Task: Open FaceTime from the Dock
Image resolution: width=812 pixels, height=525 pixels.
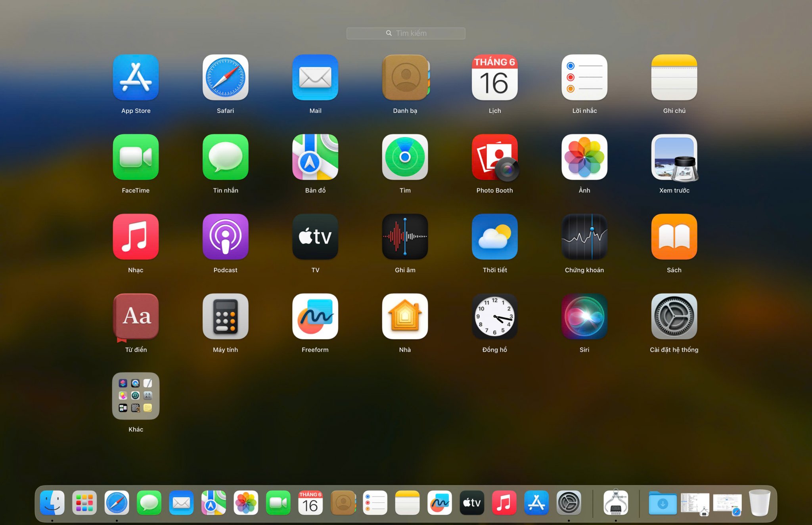Action: [x=278, y=503]
